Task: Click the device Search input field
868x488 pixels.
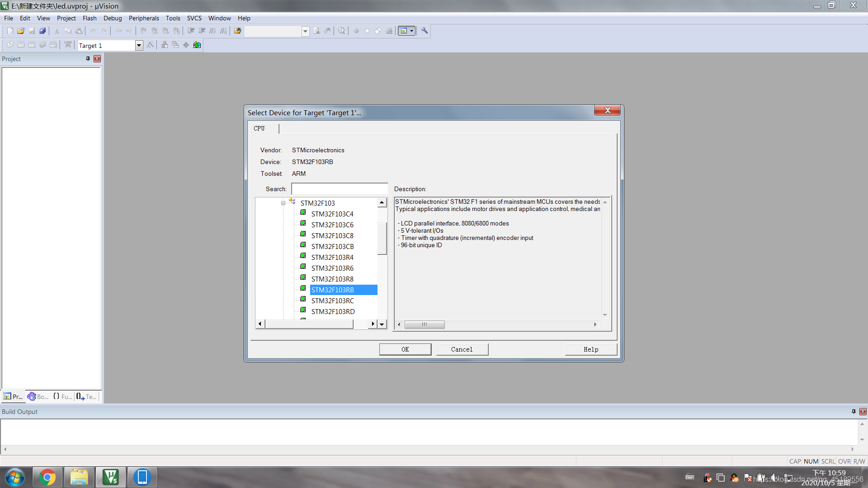Action: click(x=340, y=189)
